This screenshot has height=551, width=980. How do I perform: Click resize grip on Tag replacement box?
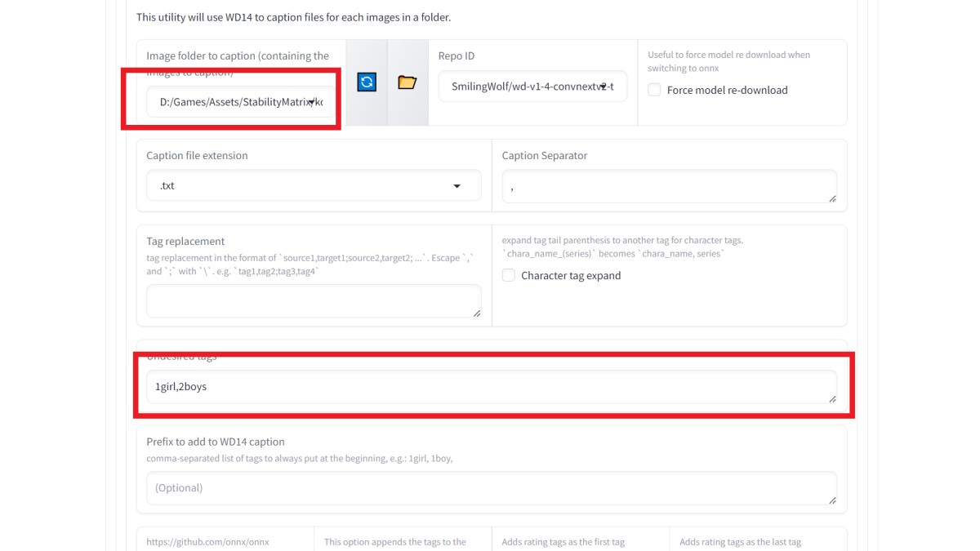coord(476,313)
